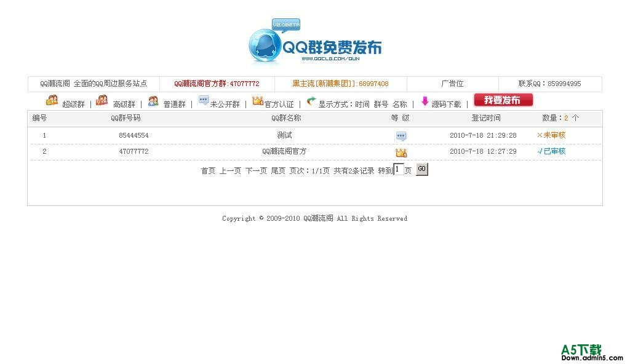Click group number 85444554
Screen dimensions: 630x364
(134, 135)
